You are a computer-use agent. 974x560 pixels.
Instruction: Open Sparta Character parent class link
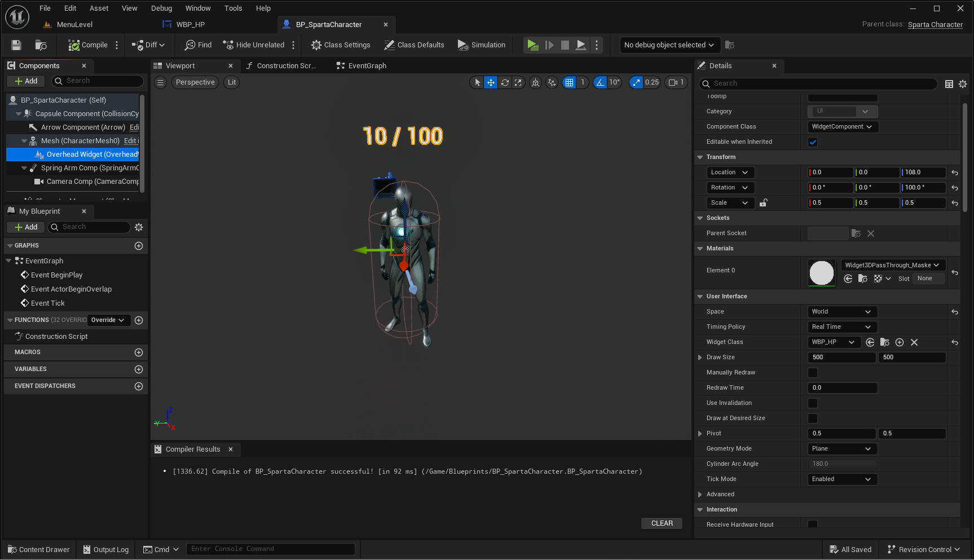(x=935, y=25)
